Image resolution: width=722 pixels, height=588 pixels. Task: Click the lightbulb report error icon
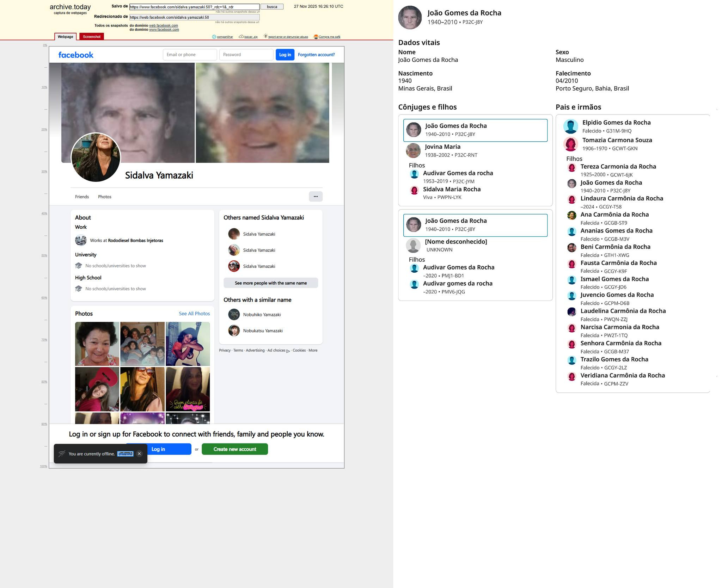(265, 36)
